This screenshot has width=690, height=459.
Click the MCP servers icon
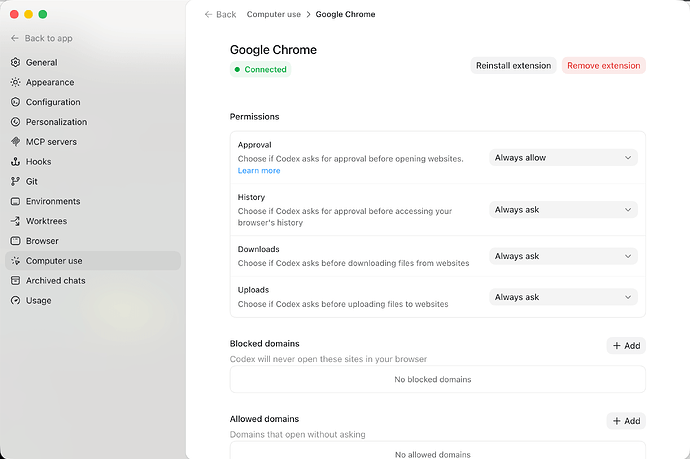coord(15,142)
